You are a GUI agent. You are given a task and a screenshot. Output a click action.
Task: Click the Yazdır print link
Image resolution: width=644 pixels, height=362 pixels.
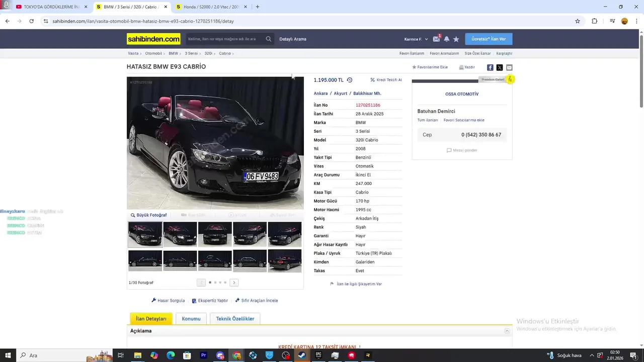pos(467,67)
